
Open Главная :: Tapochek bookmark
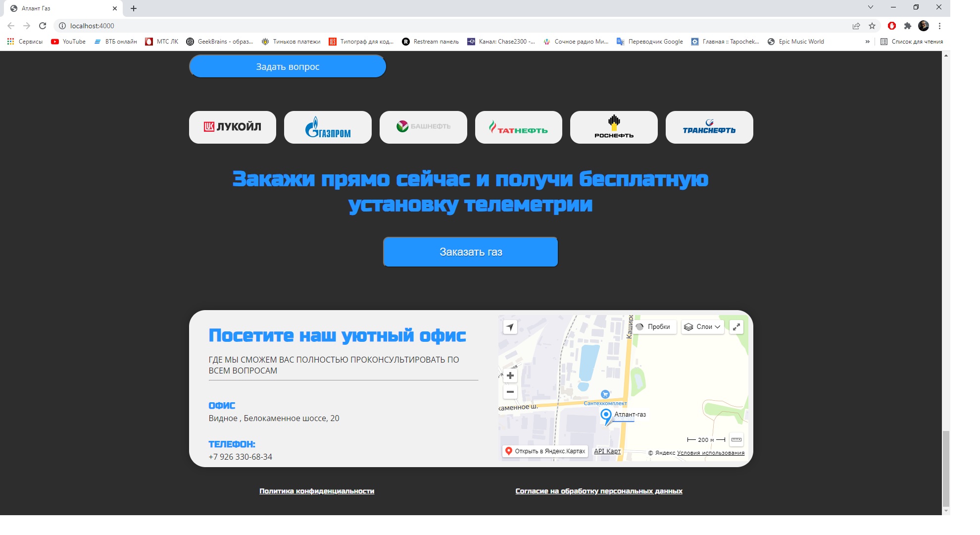pyautogui.click(x=725, y=42)
